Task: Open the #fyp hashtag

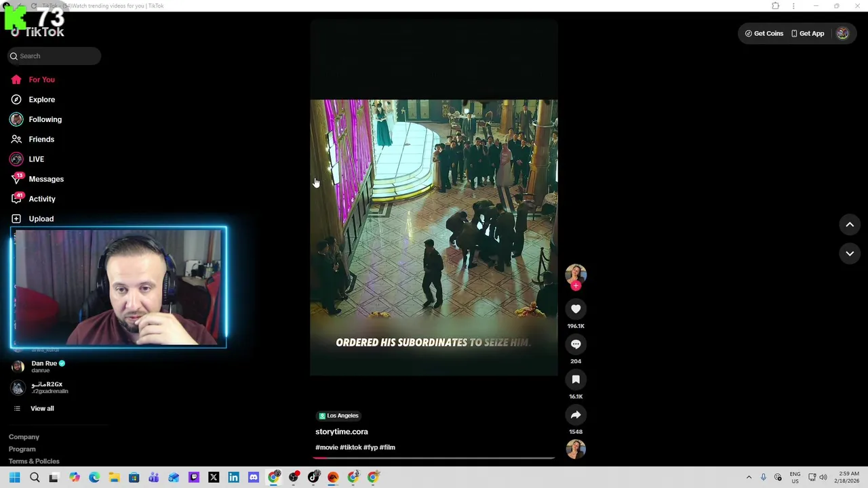Action: point(371,447)
